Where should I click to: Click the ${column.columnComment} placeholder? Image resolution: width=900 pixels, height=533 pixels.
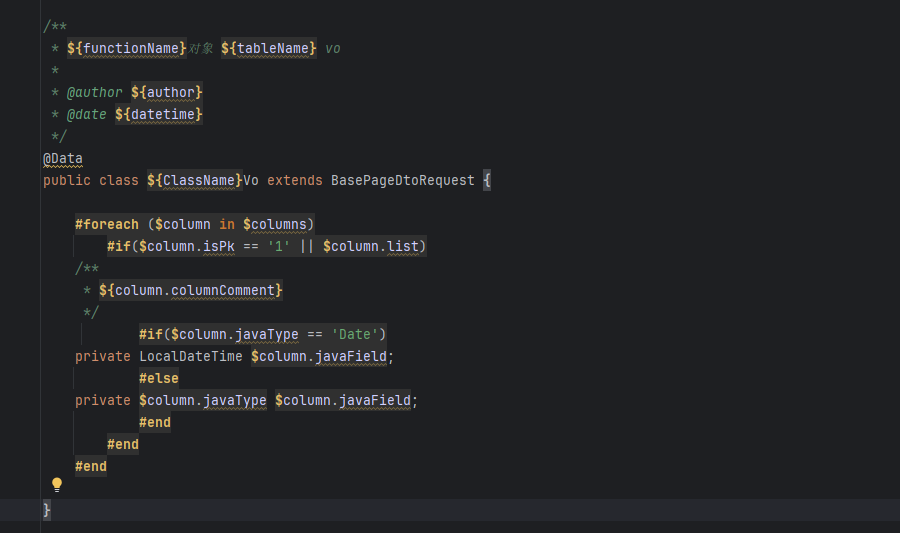(x=191, y=290)
